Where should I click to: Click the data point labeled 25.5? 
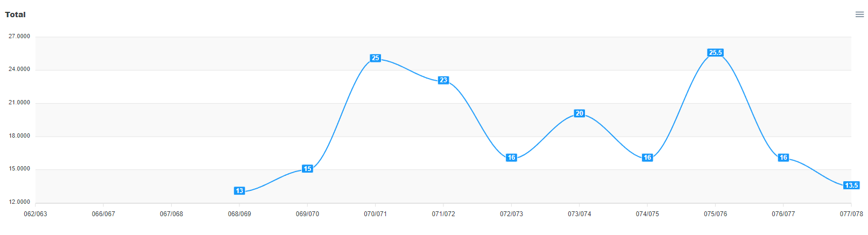715,53
